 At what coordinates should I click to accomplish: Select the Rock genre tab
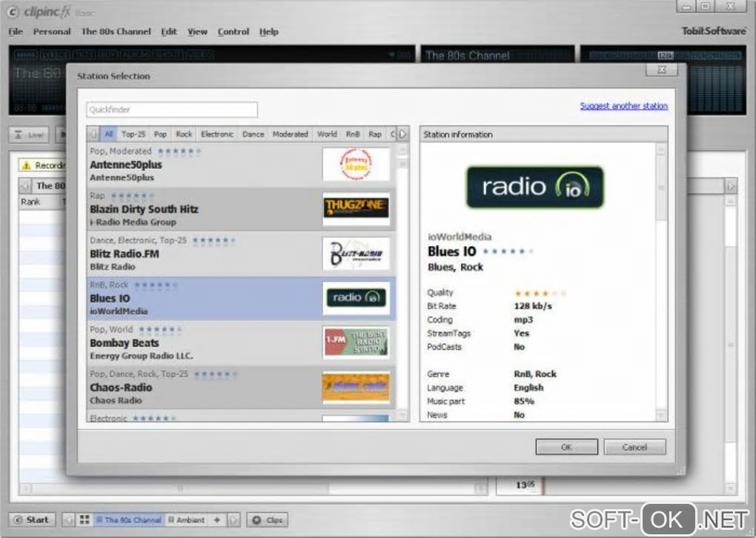coord(184,134)
